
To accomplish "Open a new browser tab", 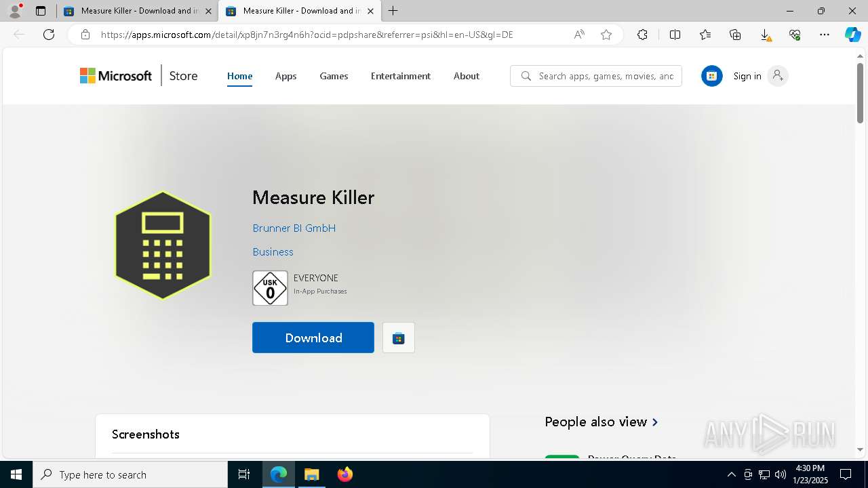I will coord(393,11).
